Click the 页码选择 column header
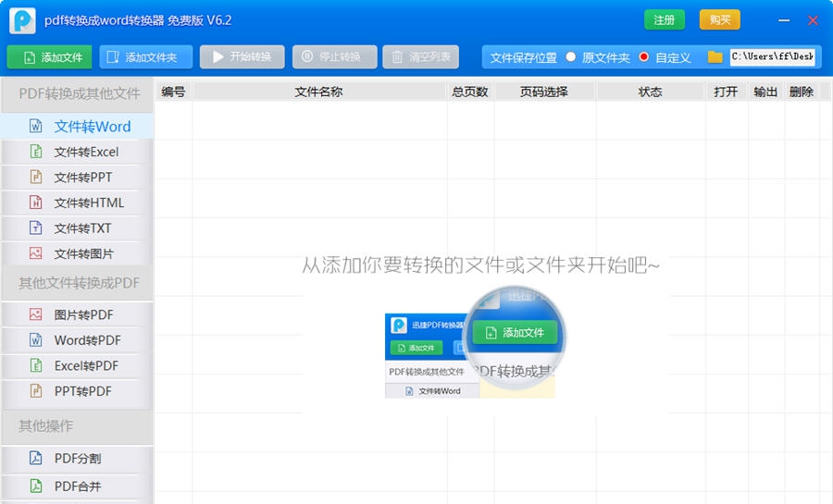The width and height of the screenshot is (833, 504). [544, 92]
